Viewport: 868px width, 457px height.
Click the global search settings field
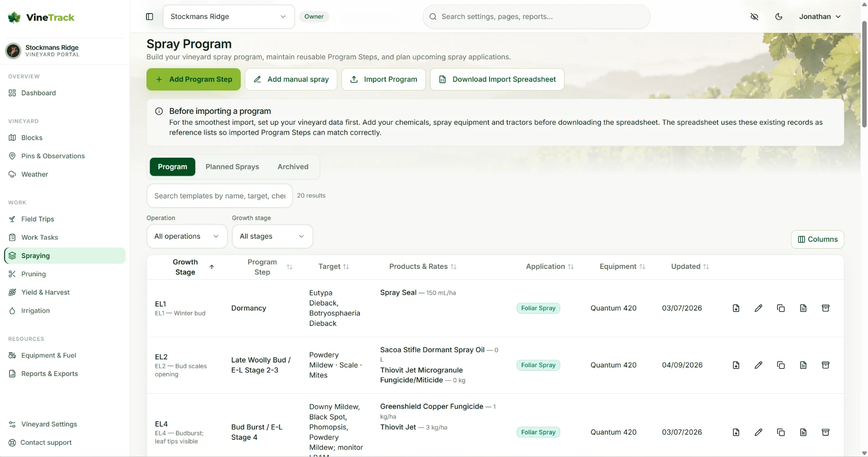pos(537,17)
